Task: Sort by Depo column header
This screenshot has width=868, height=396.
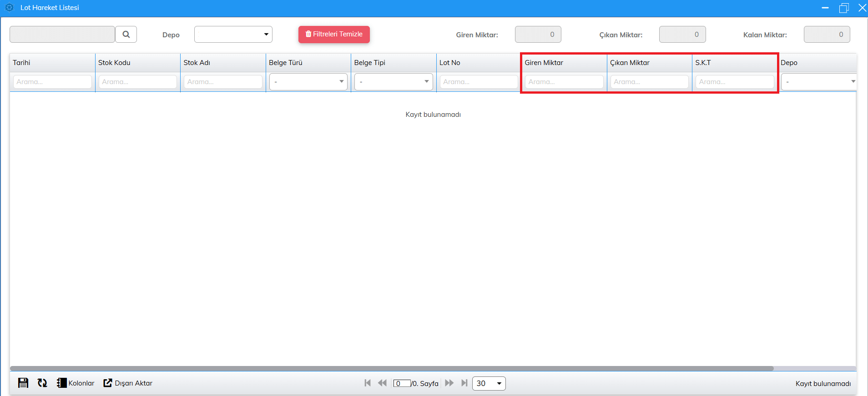Action: point(818,63)
